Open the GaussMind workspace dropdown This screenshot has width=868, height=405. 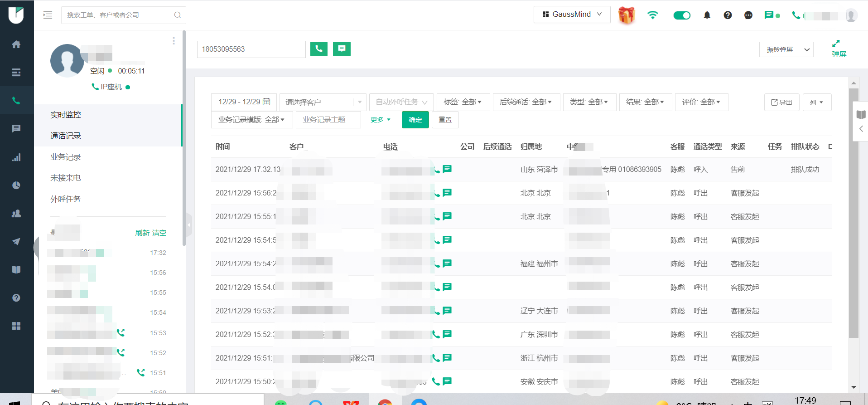tap(572, 15)
